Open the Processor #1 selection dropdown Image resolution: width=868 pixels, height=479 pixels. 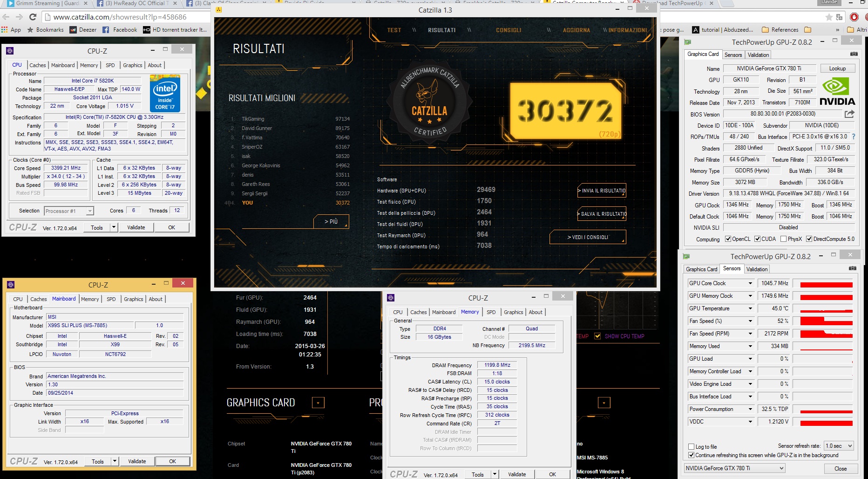pyautogui.click(x=69, y=211)
